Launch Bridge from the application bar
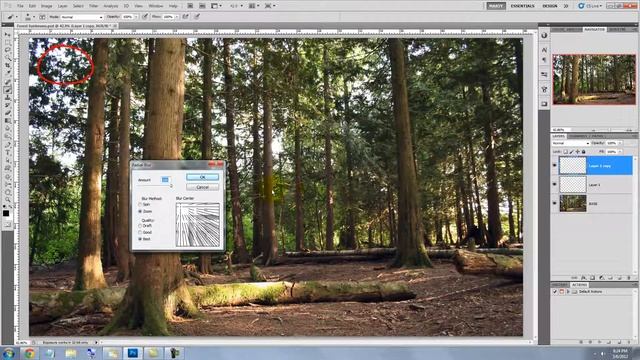 pos(190,6)
